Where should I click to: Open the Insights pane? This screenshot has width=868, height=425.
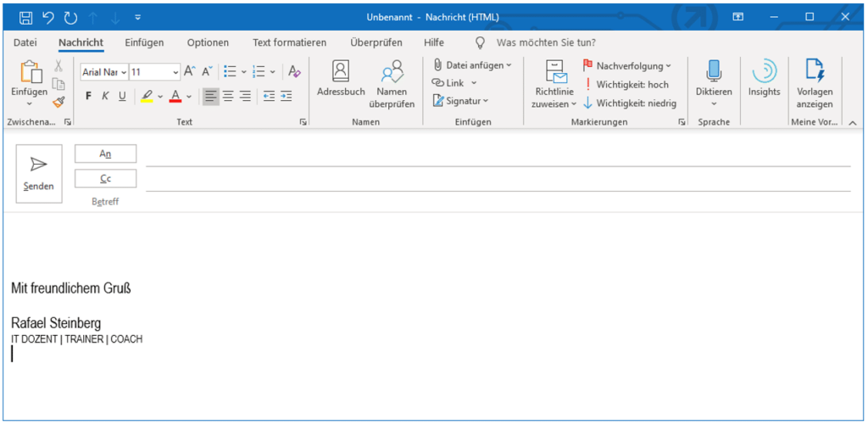[x=764, y=79]
